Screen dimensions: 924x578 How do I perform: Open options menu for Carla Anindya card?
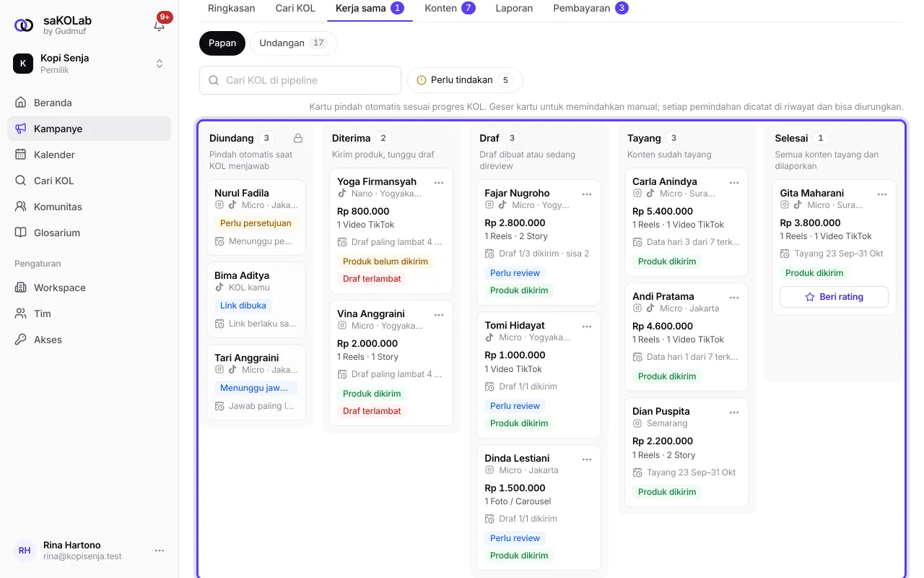coord(734,182)
